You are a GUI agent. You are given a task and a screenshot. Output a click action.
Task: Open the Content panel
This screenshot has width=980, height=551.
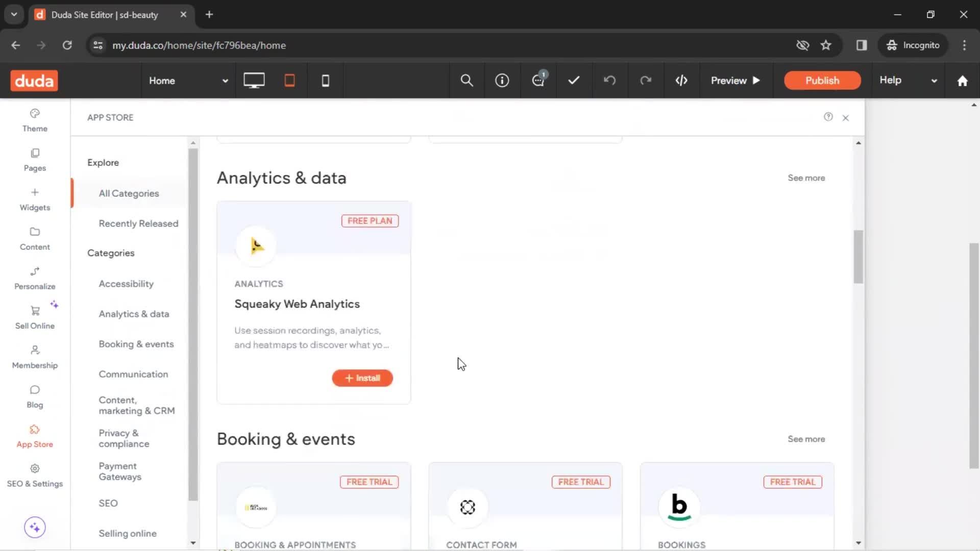tap(35, 239)
